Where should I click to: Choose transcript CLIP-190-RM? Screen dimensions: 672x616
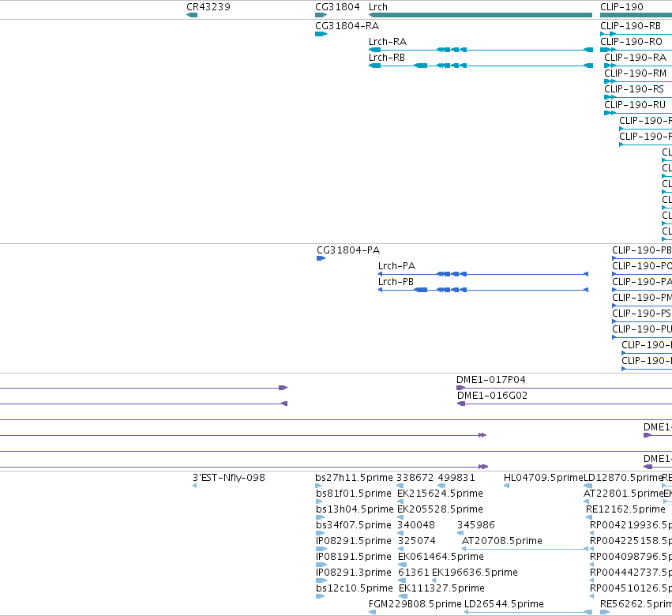[635, 73]
